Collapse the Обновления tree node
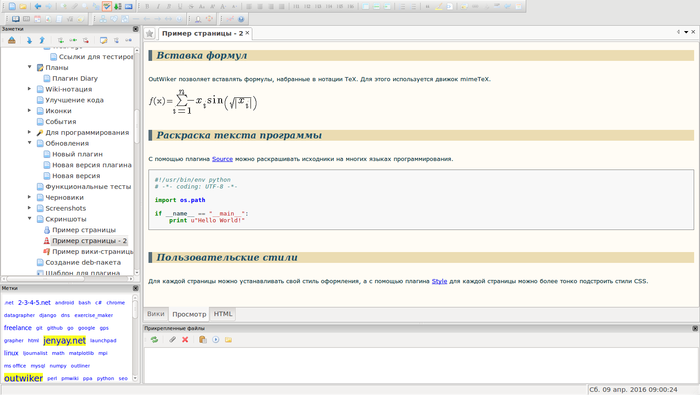This screenshot has width=700, height=395. pyautogui.click(x=29, y=143)
